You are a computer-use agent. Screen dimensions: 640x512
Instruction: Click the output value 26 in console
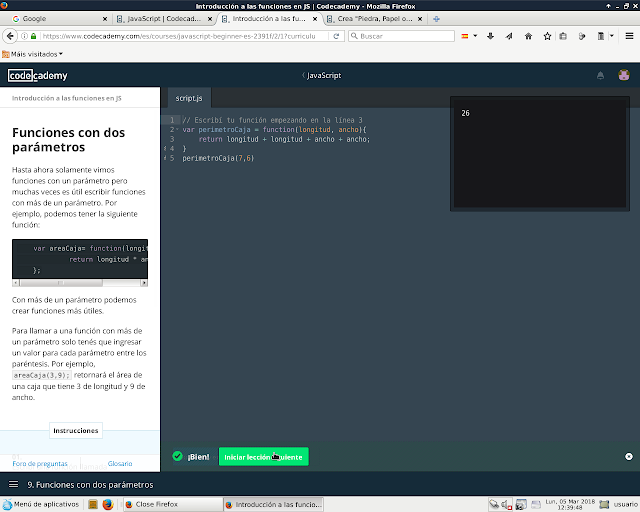pos(465,113)
